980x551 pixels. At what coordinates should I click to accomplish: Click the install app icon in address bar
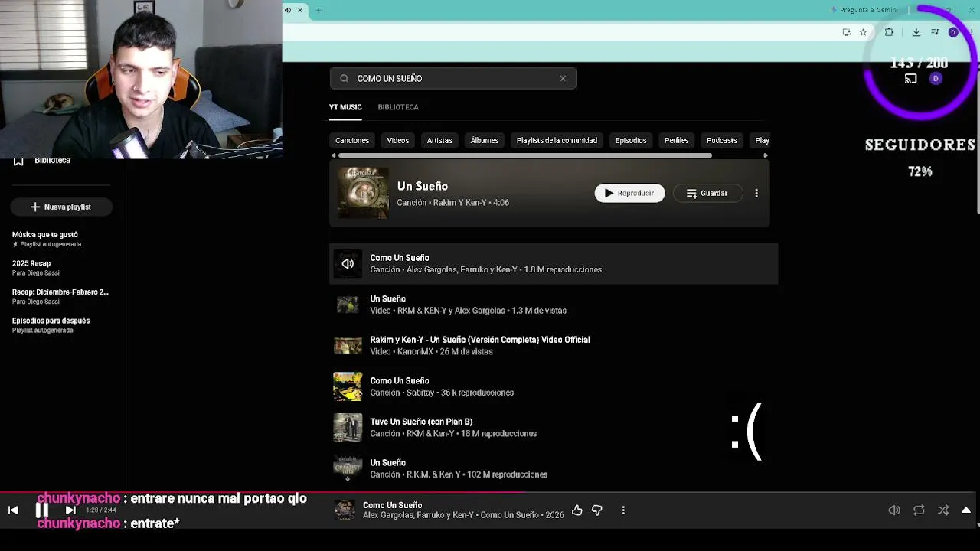click(x=847, y=32)
